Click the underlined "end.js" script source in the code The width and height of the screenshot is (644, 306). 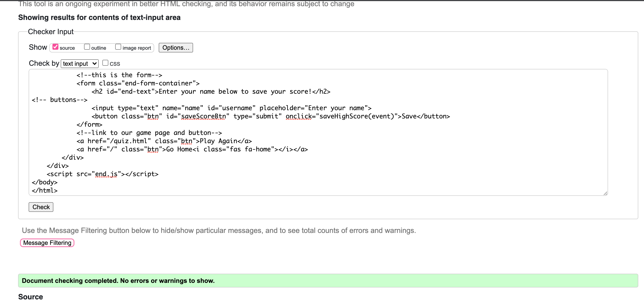[x=106, y=174]
